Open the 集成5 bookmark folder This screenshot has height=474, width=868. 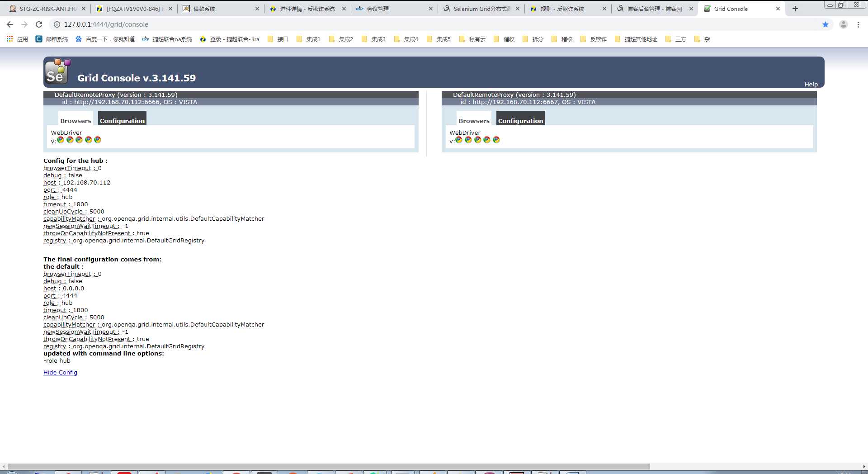point(439,39)
